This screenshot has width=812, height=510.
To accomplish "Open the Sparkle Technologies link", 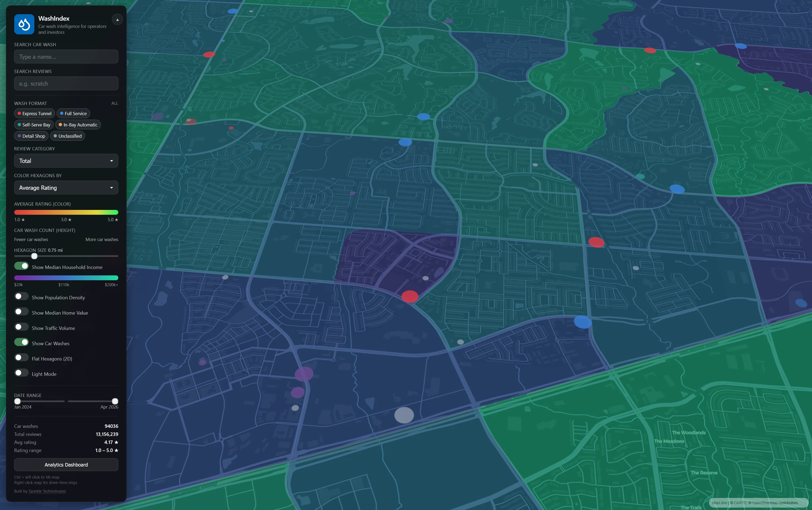I will point(47,491).
